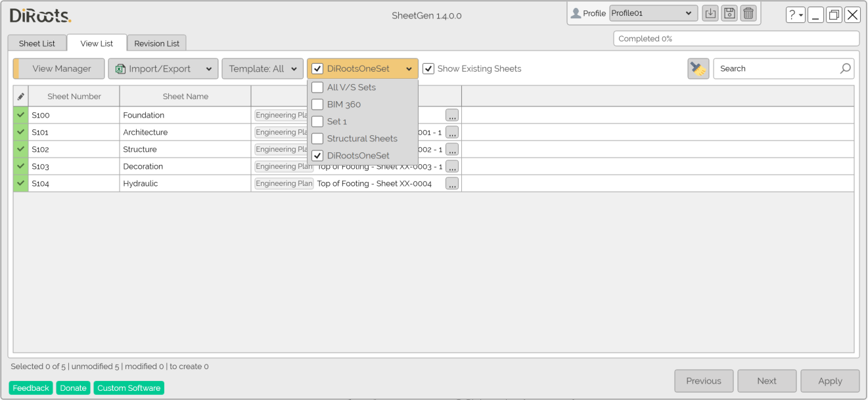Image resolution: width=868 pixels, height=400 pixels.
Task: Click the green checkmark for sheet S100
Action: (21, 115)
